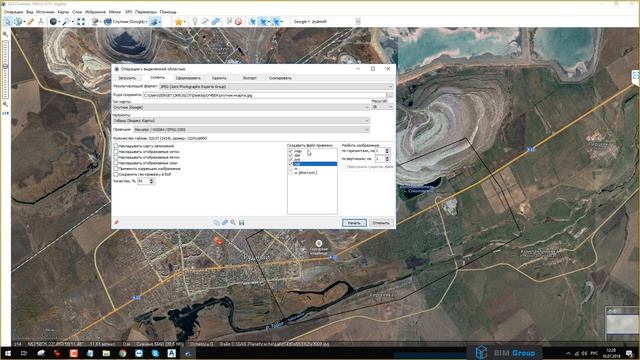Adjust the 'Качество, %' spinner arrows

152,181
